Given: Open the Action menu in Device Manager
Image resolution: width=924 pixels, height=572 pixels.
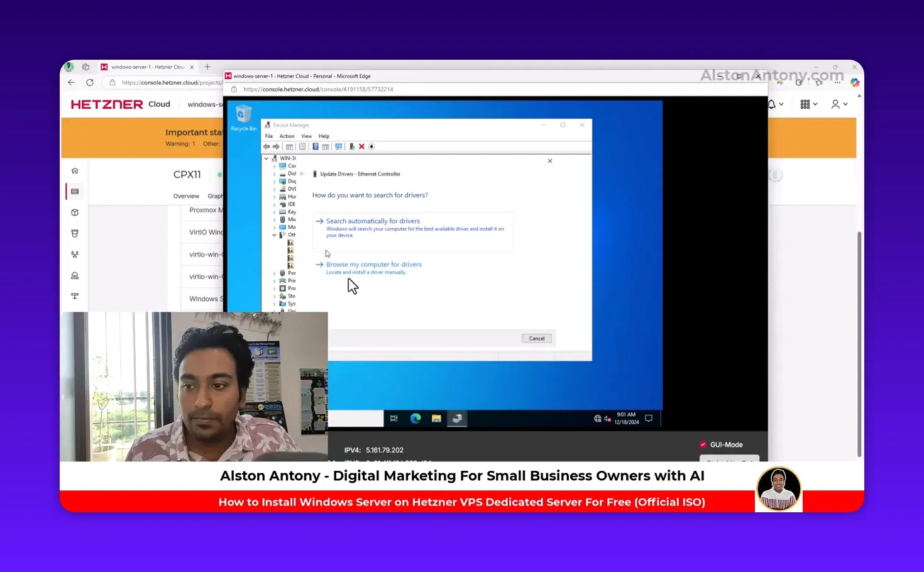Looking at the screenshot, I should click(287, 136).
